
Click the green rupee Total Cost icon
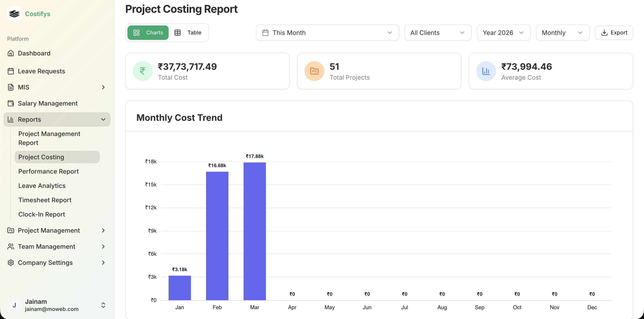[142, 71]
